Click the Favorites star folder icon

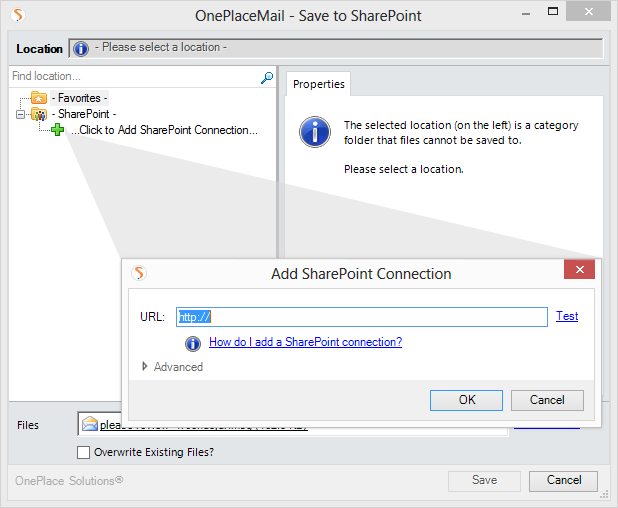pos(39,98)
